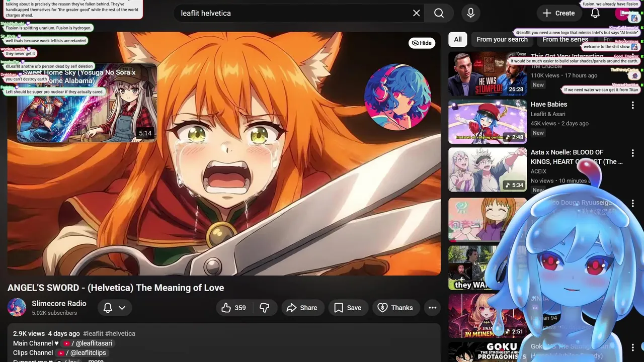Select the 'From the series' chip
The height and width of the screenshot is (362, 644).
click(565, 39)
